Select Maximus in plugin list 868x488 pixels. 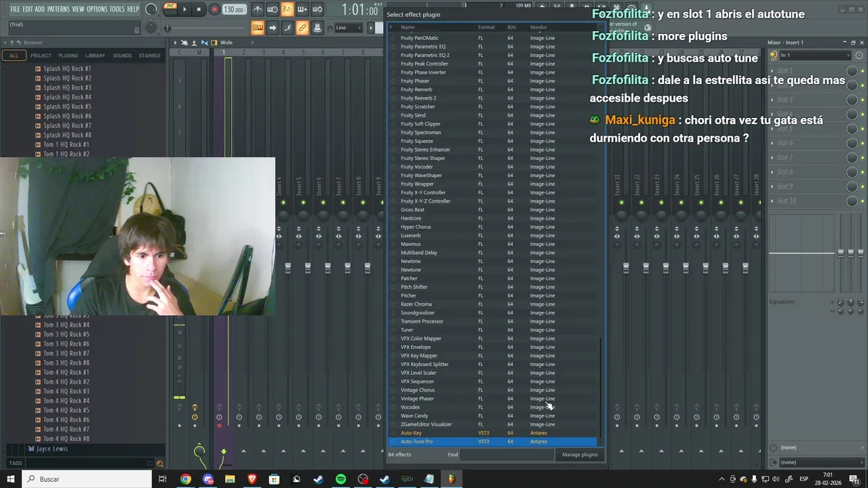pyautogui.click(x=492, y=244)
